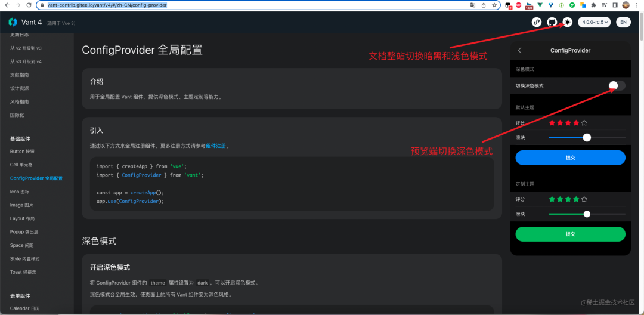This screenshot has width=644, height=315.
Task: Select ConfigProvider 全局配置 in the sidebar
Action: (36, 178)
